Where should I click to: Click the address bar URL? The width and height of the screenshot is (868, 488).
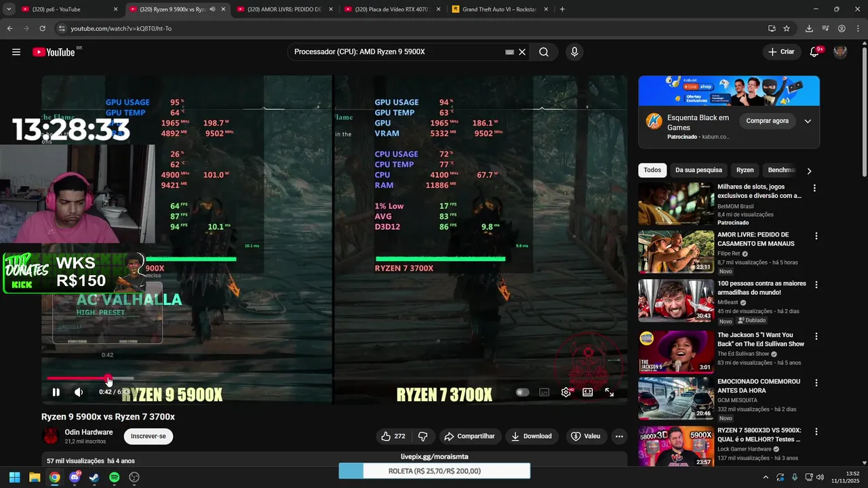[121, 28]
